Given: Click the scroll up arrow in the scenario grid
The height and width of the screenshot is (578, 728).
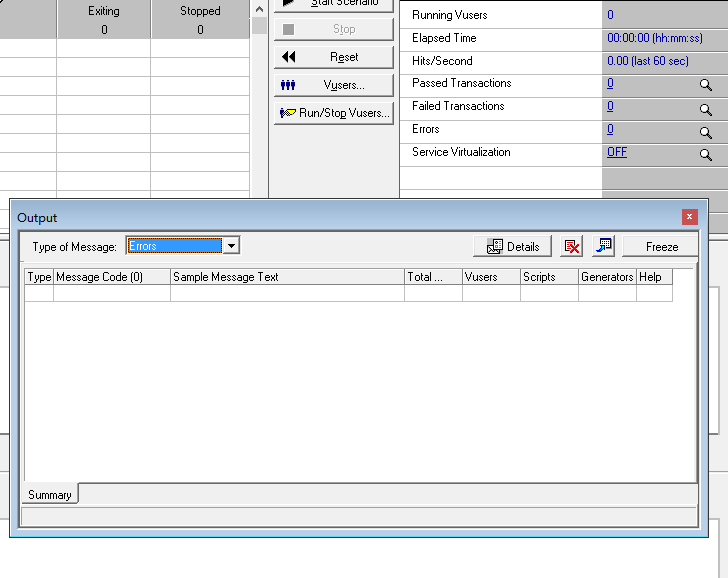Looking at the screenshot, I should click(259, 9).
